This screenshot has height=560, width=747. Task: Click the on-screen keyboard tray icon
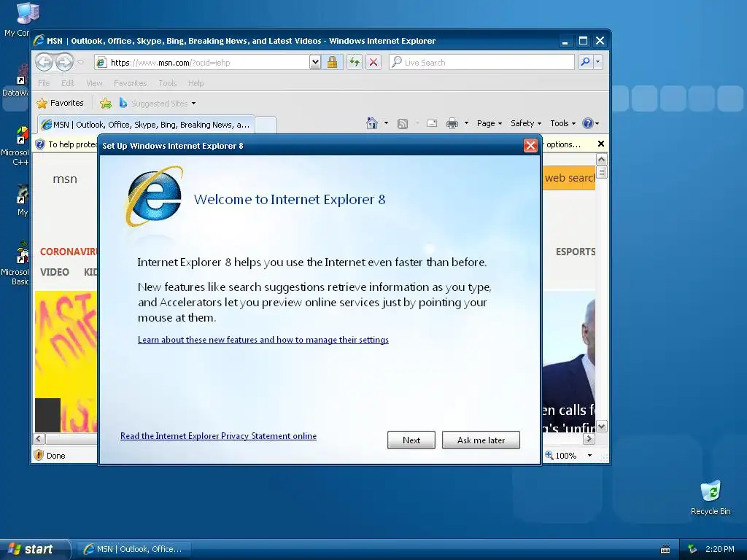point(665,550)
